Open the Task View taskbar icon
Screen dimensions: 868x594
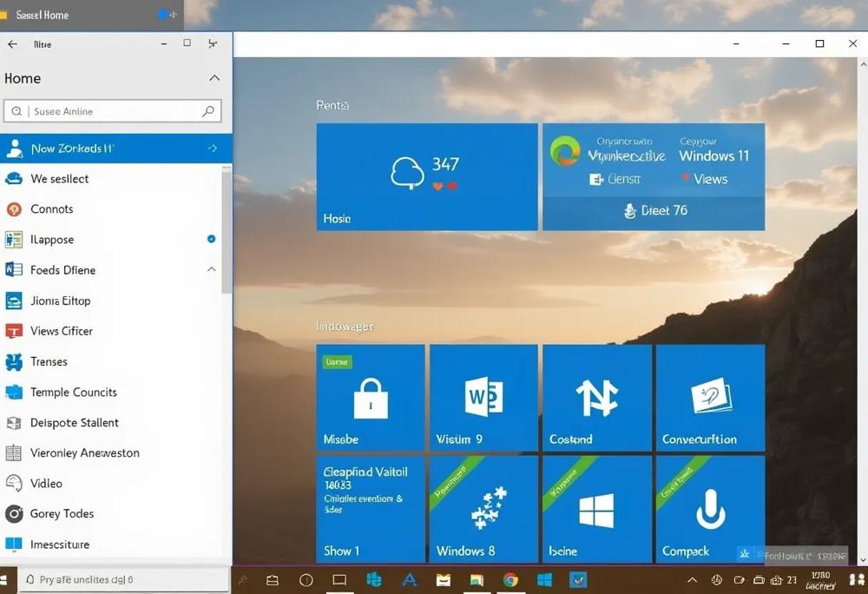coord(339,579)
